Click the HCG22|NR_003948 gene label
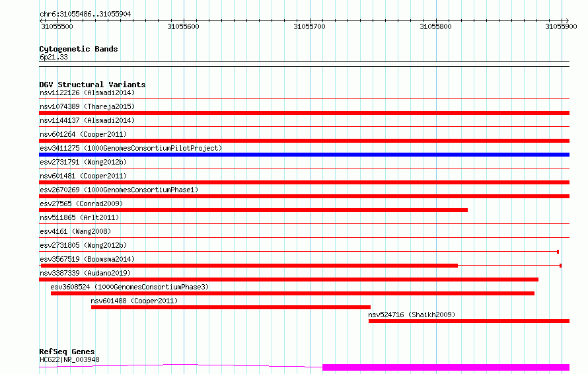Screen dimensions: 588x374 (69, 359)
